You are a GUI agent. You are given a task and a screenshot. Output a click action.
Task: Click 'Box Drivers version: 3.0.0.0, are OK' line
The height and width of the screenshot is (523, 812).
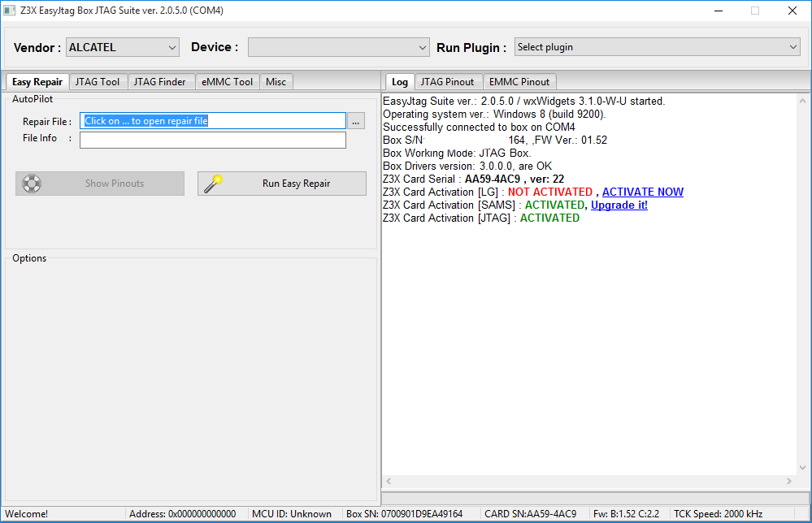pyautogui.click(x=467, y=166)
